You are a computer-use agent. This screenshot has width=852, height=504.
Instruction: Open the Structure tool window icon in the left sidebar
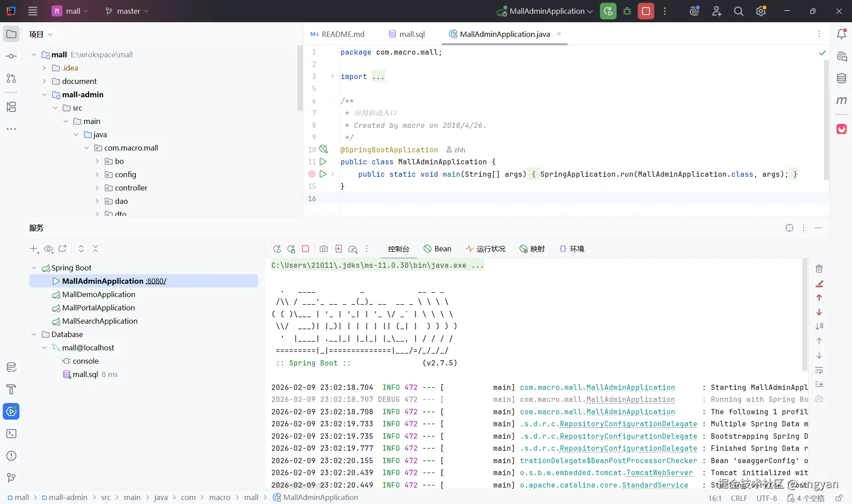(12, 107)
